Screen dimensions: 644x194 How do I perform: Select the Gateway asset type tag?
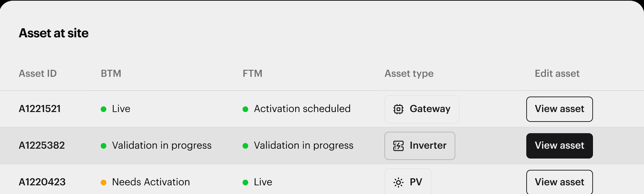point(422,109)
